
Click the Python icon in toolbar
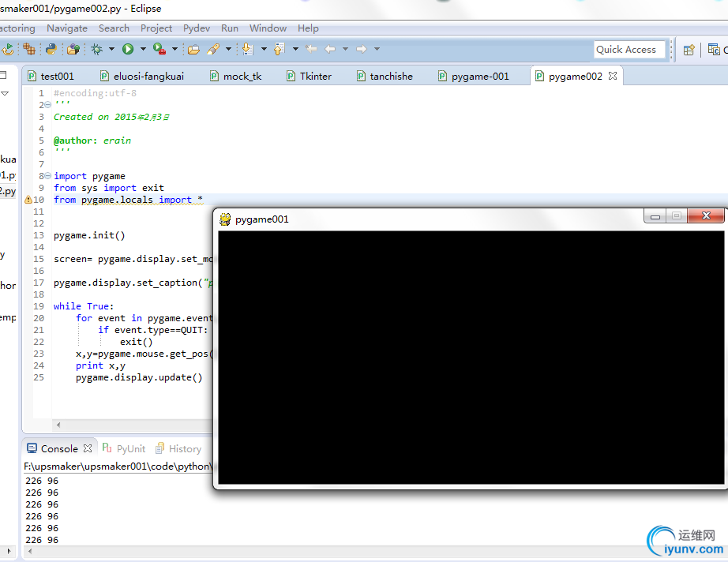coord(51,49)
